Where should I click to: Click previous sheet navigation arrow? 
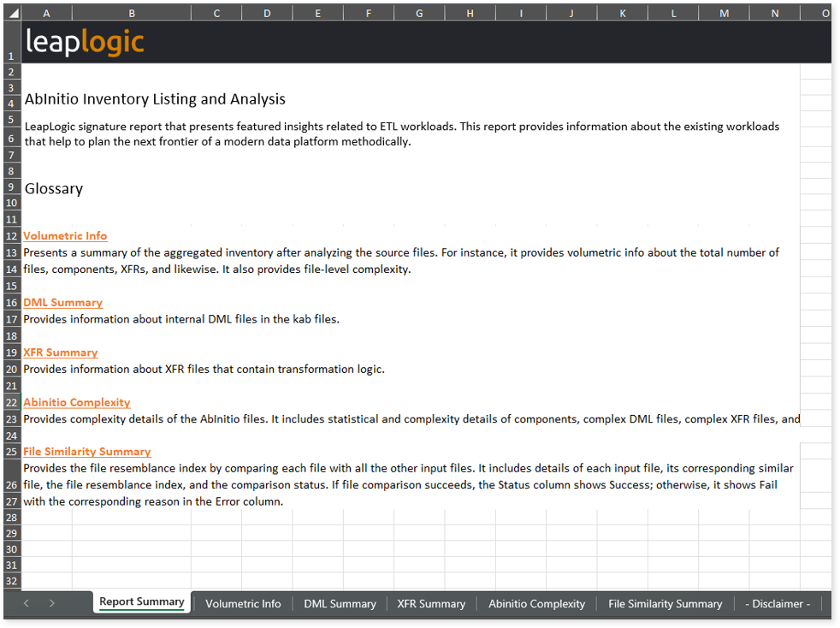[x=27, y=603]
